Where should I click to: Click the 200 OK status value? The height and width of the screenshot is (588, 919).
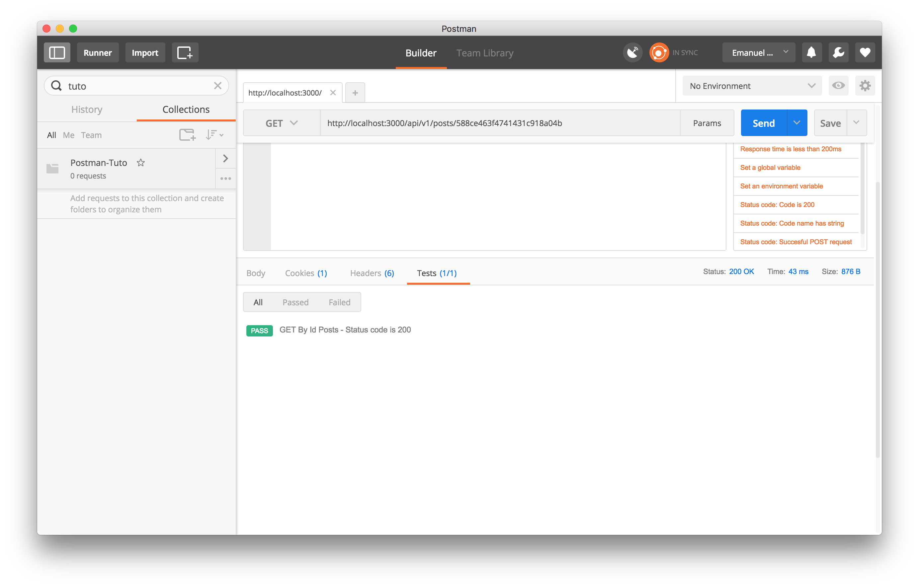click(741, 271)
